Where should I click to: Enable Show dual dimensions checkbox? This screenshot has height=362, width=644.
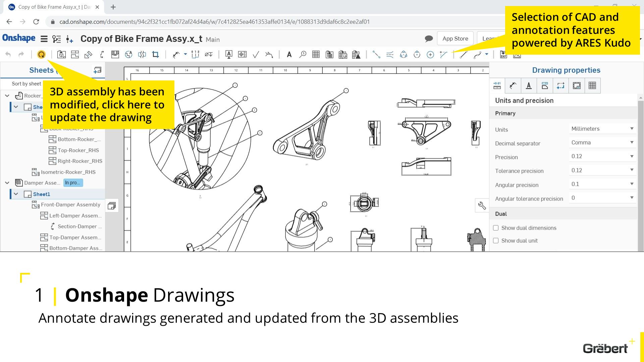coord(496,228)
